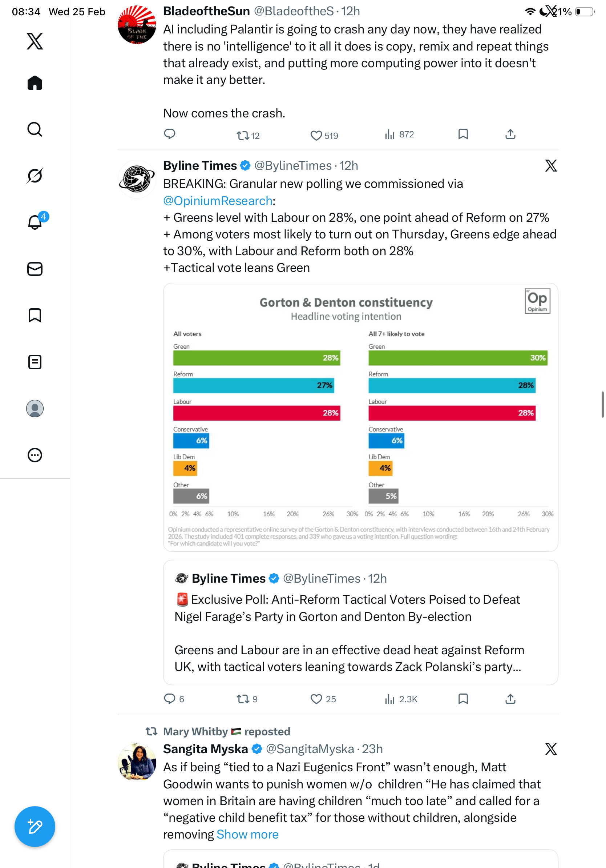Expand Sangita Myska post with Show more
Image resolution: width=606 pixels, height=868 pixels.
(247, 834)
